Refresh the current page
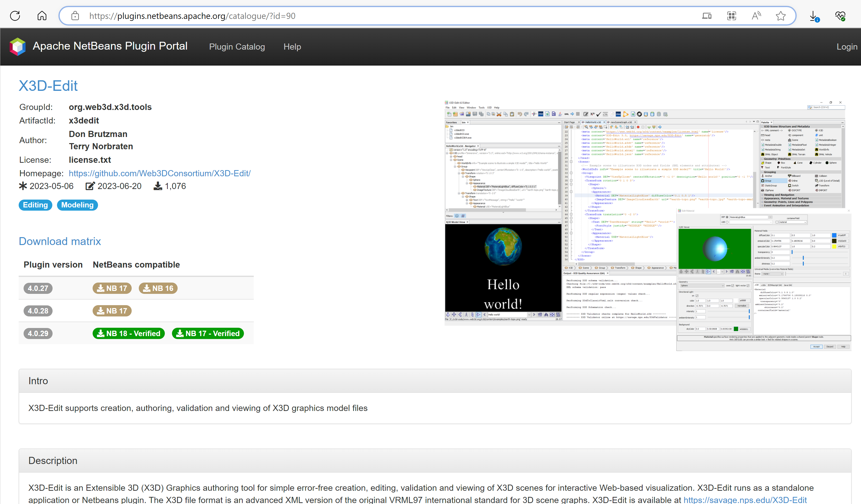 15,16
